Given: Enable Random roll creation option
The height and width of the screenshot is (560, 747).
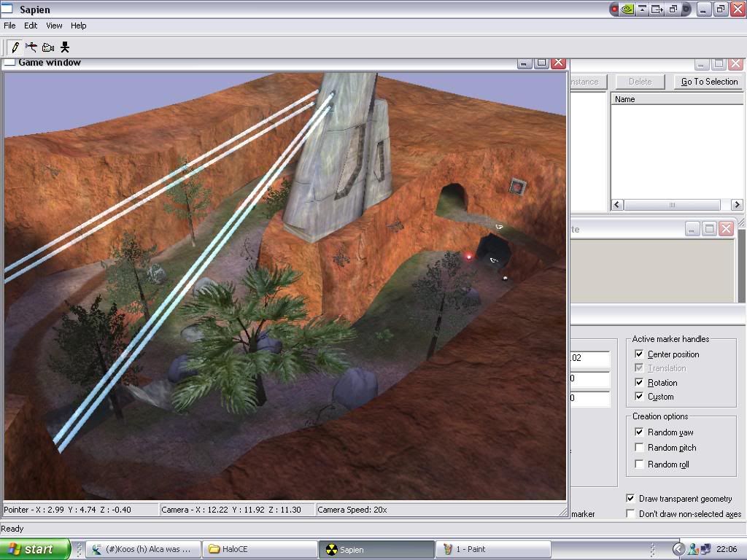Looking at the screenshot, I should pos(639,464).
